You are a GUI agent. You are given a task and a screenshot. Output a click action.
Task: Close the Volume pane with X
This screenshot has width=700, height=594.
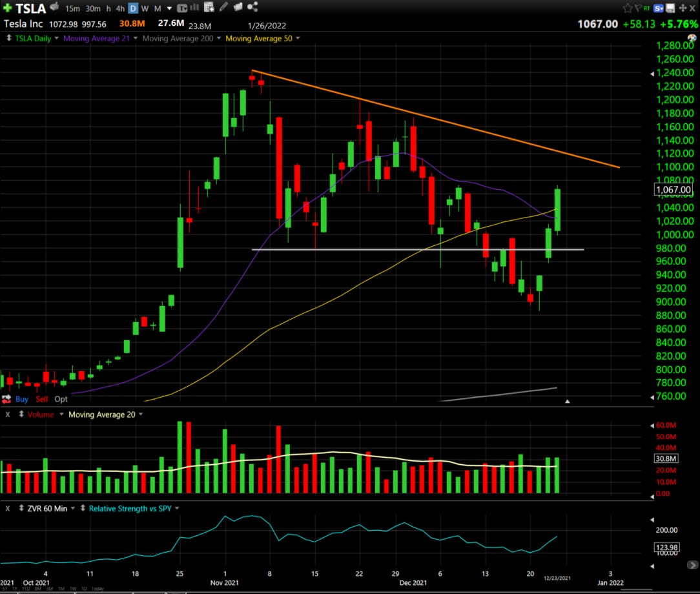click(8, 415)
